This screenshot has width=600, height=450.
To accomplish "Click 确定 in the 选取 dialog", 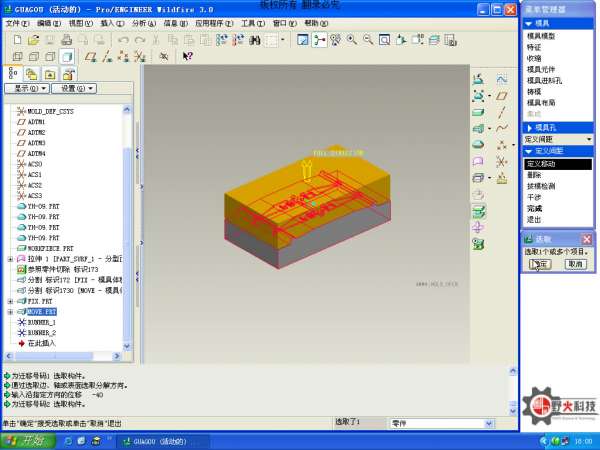I will click(x=540, y=264).
